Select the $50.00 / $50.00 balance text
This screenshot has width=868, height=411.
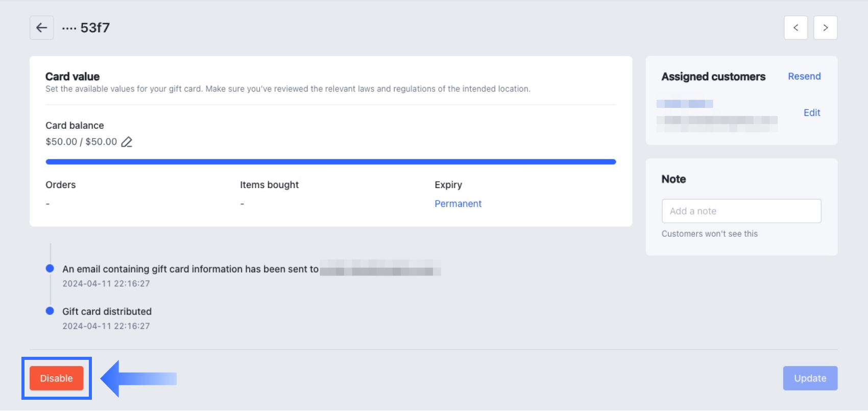81,142
